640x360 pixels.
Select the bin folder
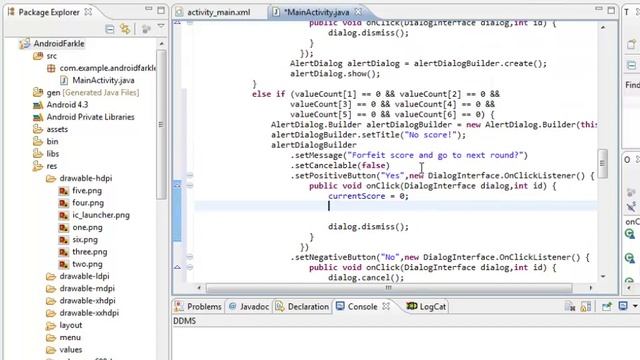(x=52, y=142)
